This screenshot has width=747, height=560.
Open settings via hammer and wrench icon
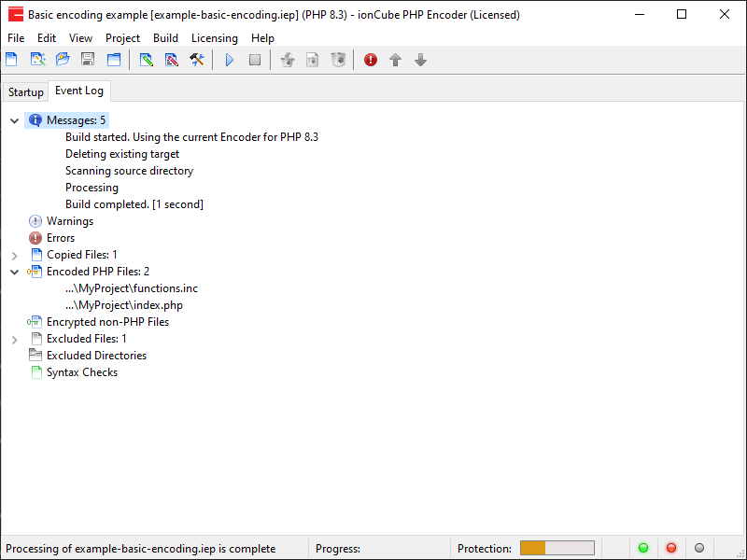pos(197,60)
